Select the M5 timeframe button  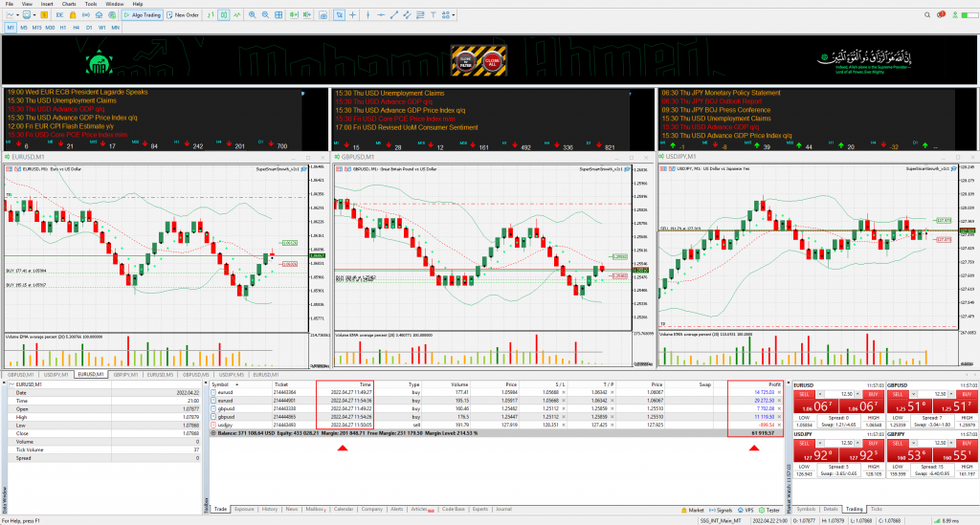(x=24, y=29)
